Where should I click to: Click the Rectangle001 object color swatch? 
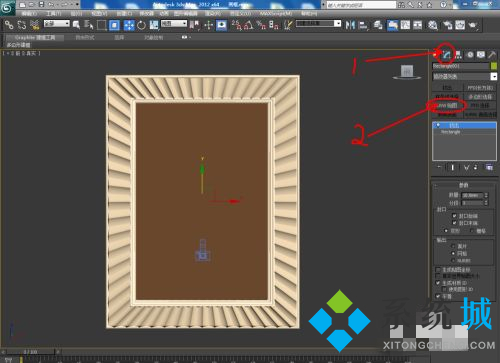[x=494, y=66]
